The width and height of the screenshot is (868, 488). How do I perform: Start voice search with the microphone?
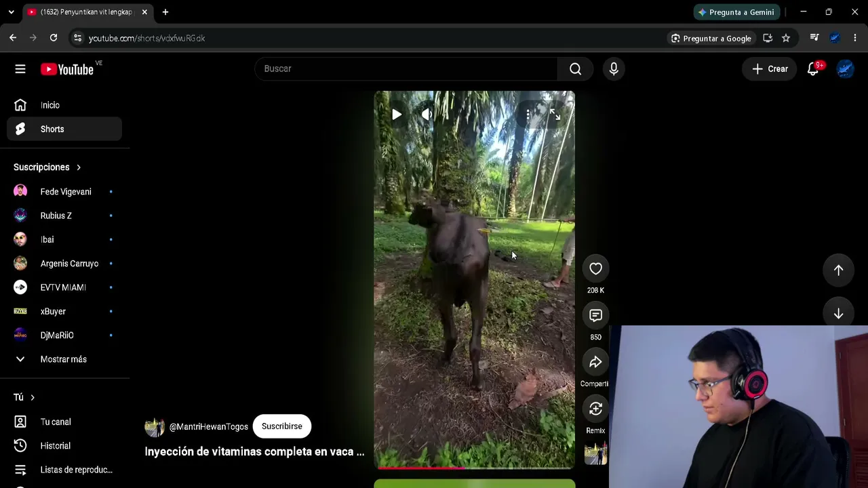click(x=614, y=68)
